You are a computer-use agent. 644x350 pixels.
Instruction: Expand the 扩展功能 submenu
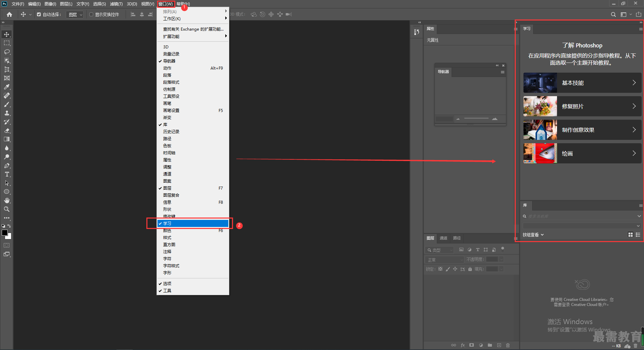tap(193, 36)
